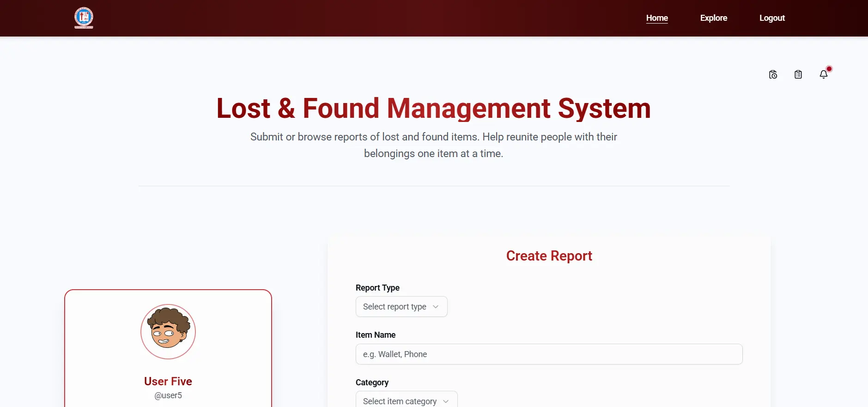Click the university logo in the navbar

[x=84, y=18]
